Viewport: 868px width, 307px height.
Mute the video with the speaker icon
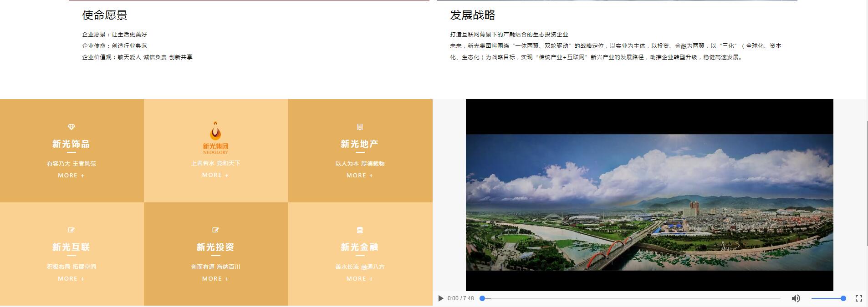tap(796, 298)
